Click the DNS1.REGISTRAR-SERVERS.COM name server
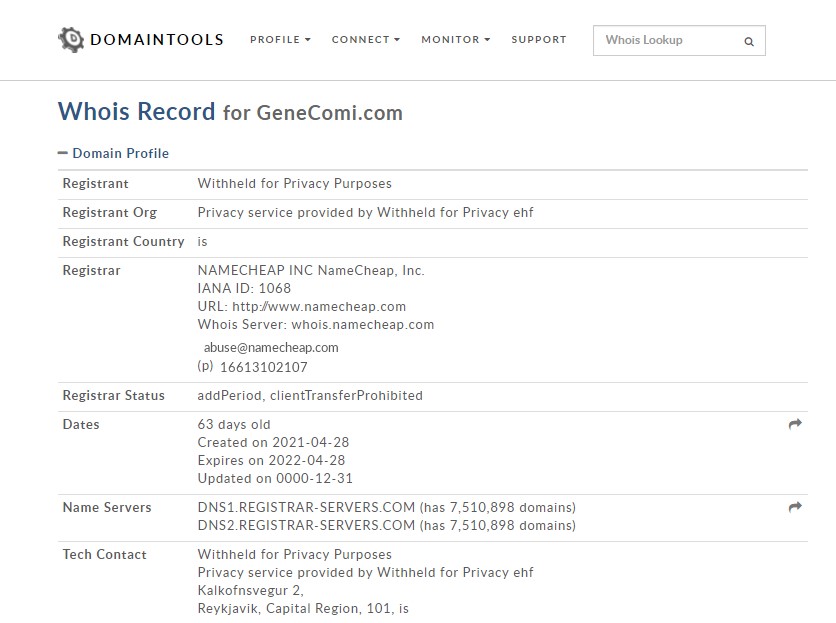 (306, 507)
